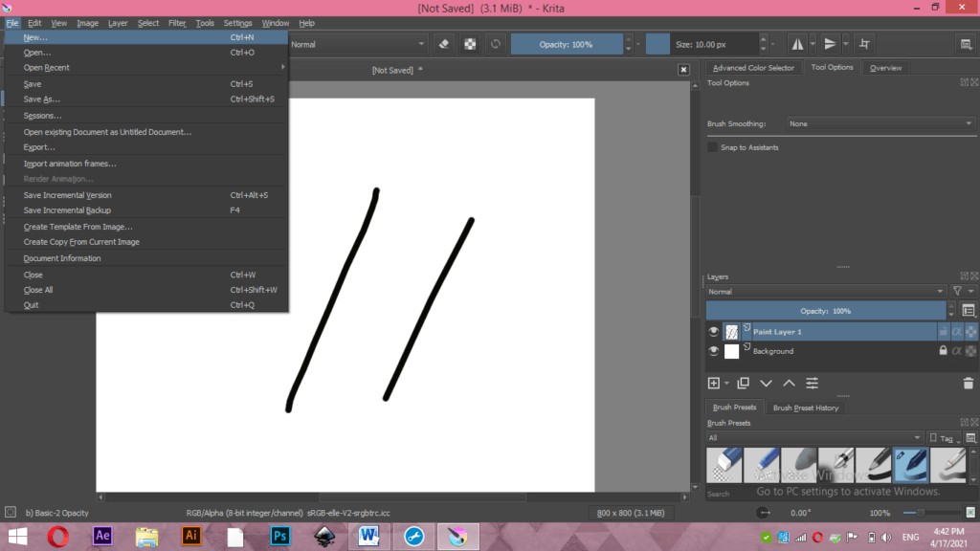This screenshot has height=551, width=980.
Task: Switch to the Advanced Color Selector tab
Action: click(752, 67)
